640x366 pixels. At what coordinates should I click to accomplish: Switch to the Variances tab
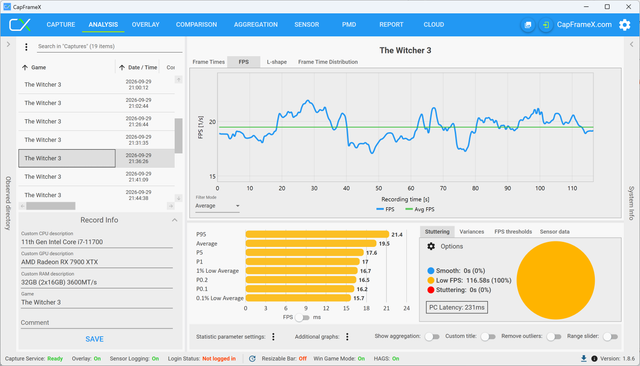pos(471,232)
